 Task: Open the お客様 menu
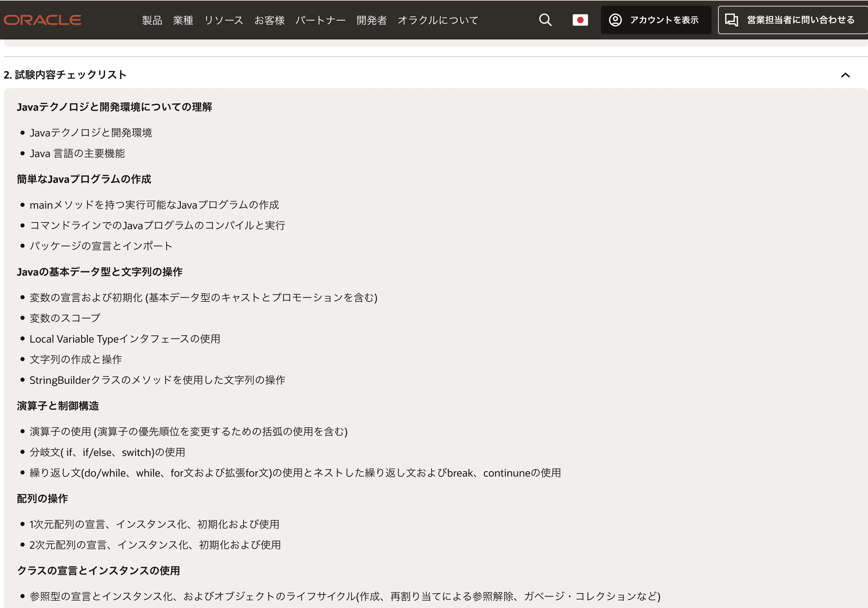point(270,20)
